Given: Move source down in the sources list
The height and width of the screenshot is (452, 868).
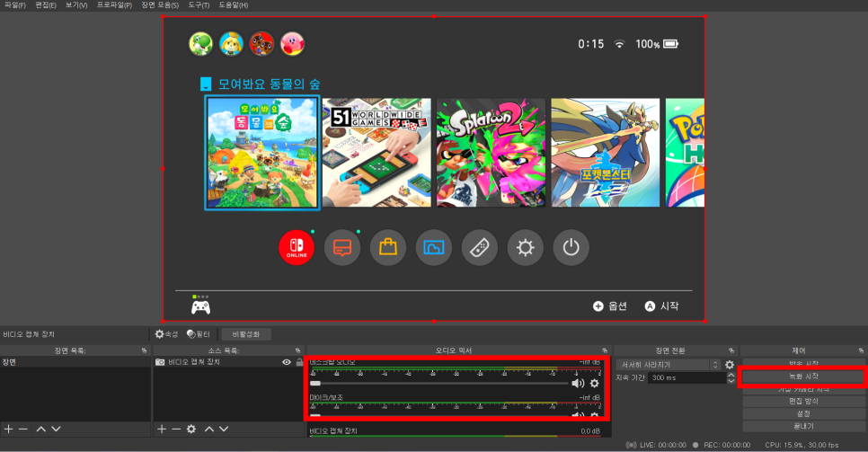Looking at the screenshot, I should 224,429.
